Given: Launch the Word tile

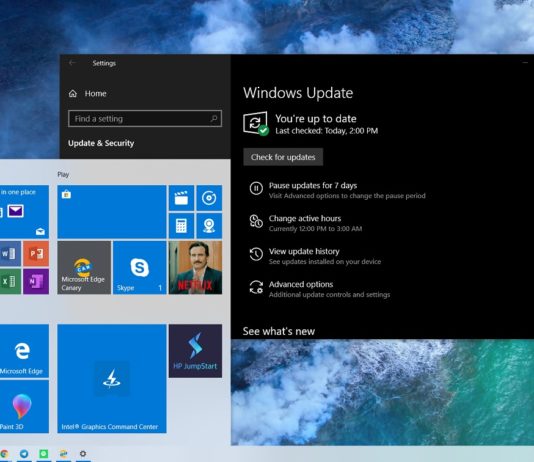Looking at the screenshot, I should pos(10,253).
